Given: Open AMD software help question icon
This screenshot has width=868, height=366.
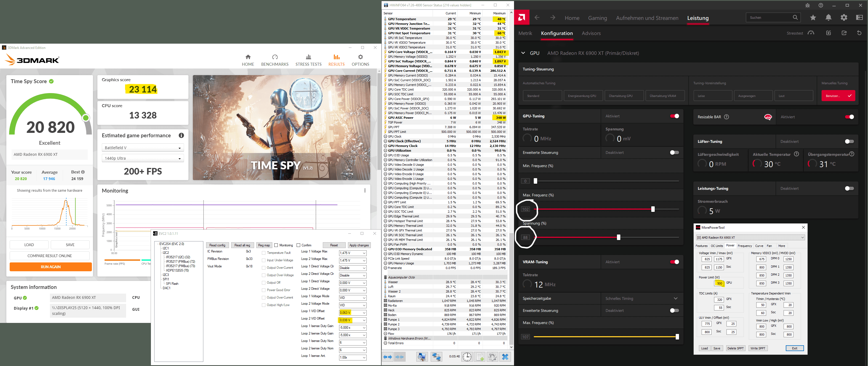Looking at the screenshot, I should (x=821, y=6).
